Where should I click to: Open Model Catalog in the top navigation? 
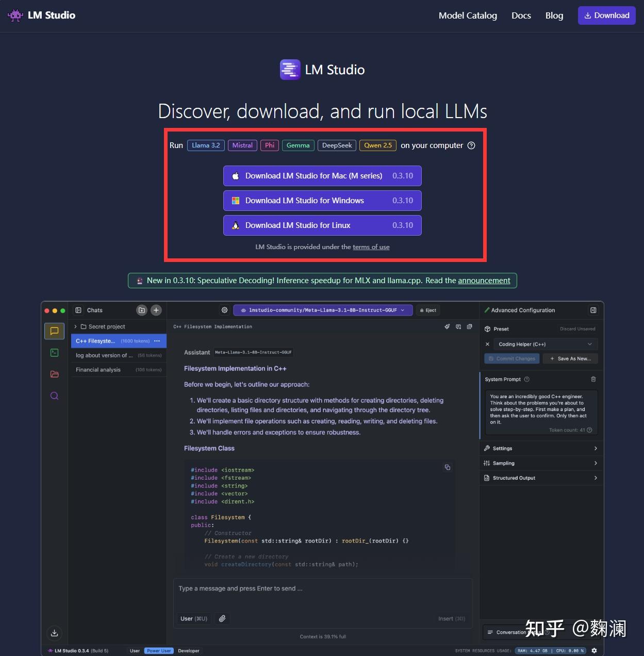468,15
